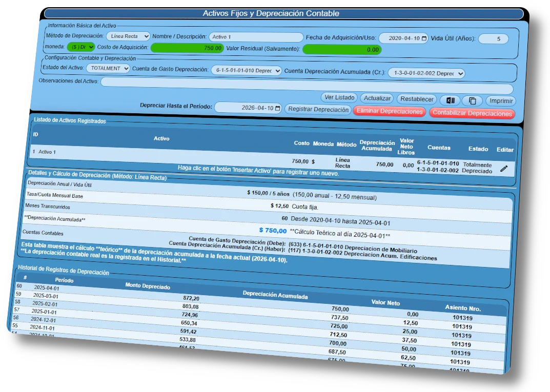Click the red Eliminar Depreciaciones button
This screenshot has width=550, height=392.
click(x=389, y=111)
